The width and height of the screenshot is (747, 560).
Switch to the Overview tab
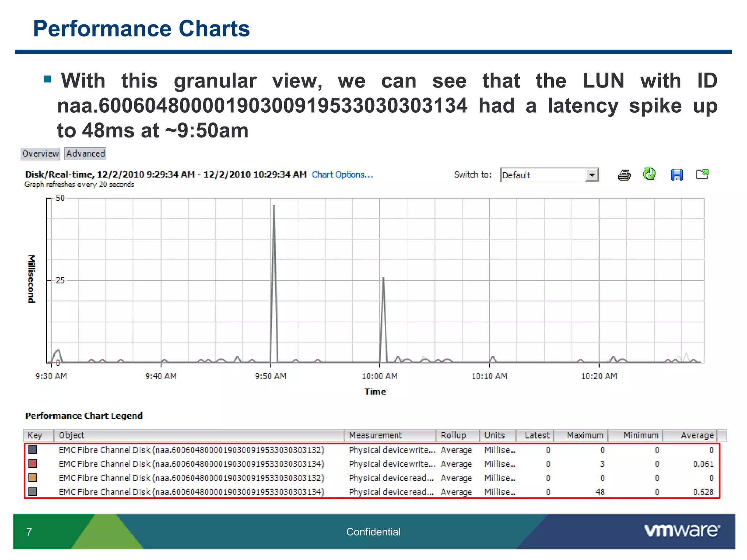click(40, 153)
